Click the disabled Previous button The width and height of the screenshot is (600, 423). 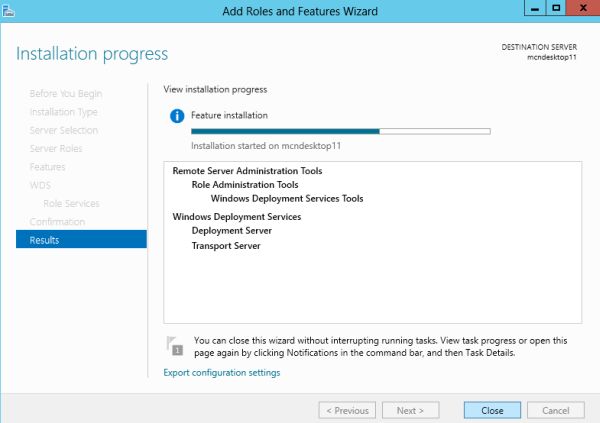click(x=347, y=410)
